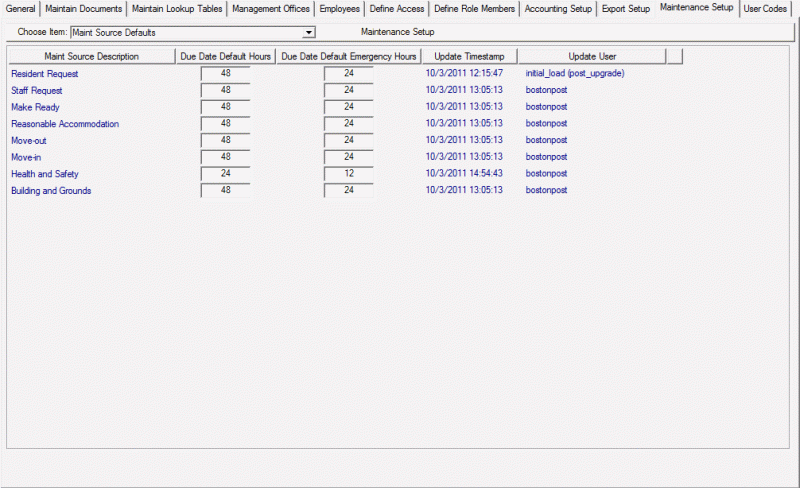Edit emergency hours for Health and Safety

point(348,174)
